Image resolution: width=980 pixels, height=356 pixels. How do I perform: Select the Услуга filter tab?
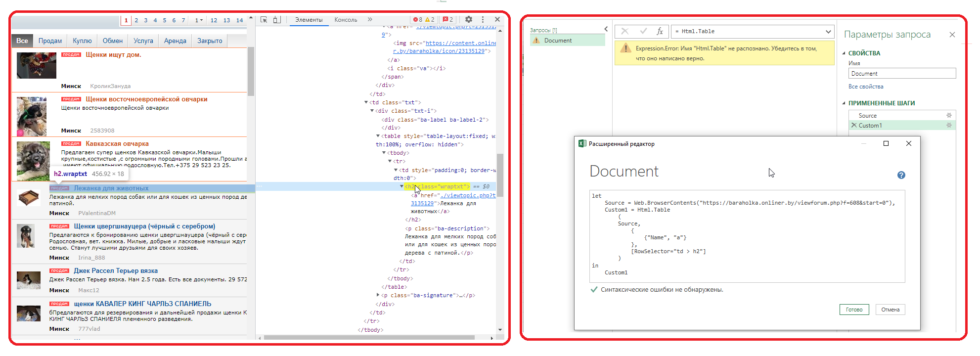(143, 41)
